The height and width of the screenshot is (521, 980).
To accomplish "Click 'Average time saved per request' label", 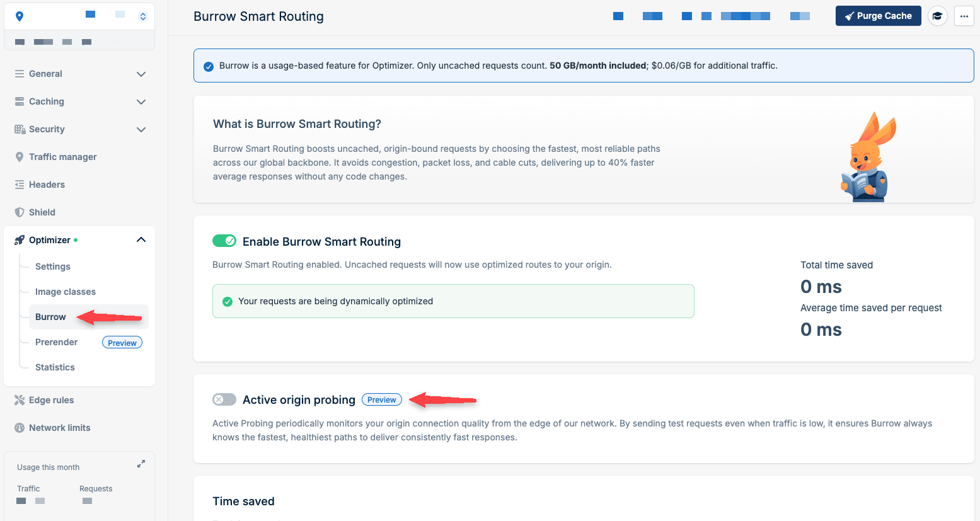I will [871, 308].
